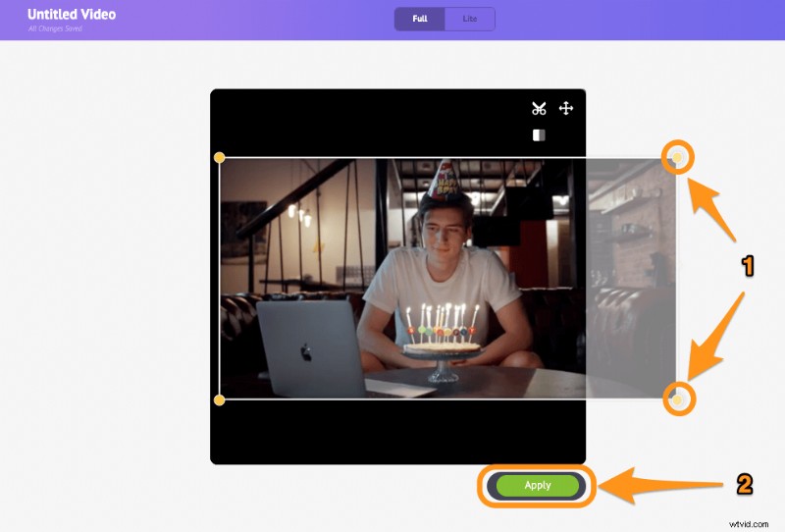Click the All Changes Saved status text
Viewport: 785px width, 532px height.
point(55,28)
